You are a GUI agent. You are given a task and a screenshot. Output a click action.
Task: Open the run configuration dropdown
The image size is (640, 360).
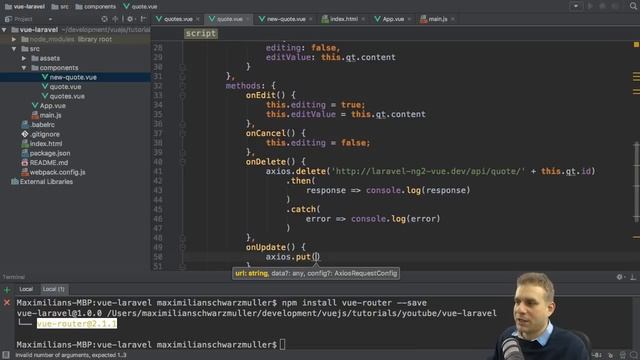pyautogui.click(x=576, y=6)
